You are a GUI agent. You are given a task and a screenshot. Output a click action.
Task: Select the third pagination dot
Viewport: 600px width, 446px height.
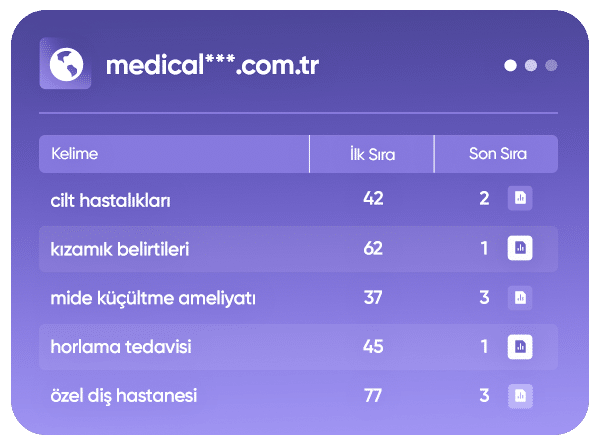pos(551,66)
